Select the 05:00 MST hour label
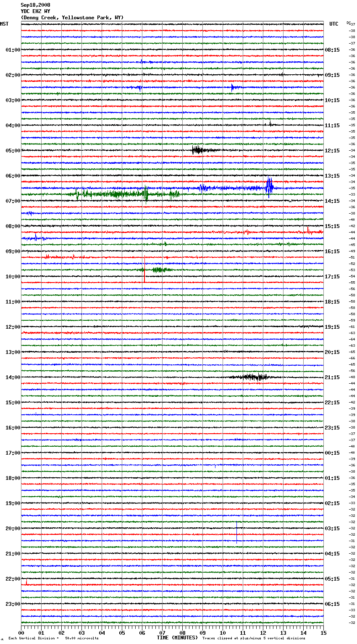Screen dimensions: 357x644 (13, 151)
